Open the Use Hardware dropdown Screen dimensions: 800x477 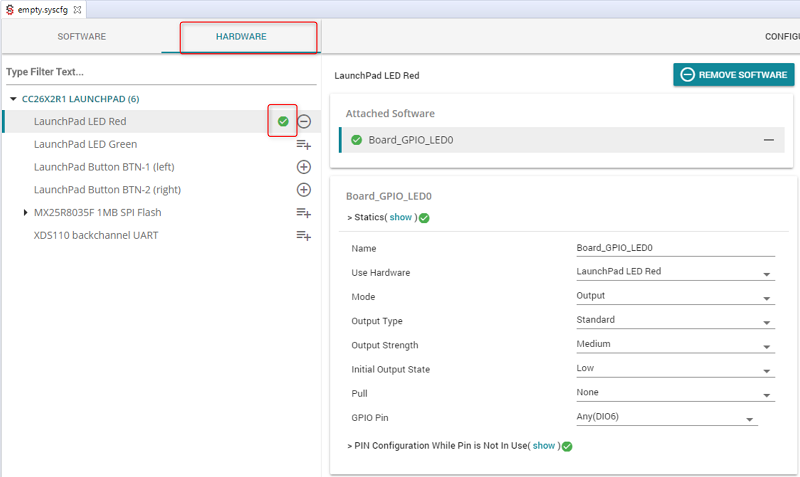[x=767, y=273]
